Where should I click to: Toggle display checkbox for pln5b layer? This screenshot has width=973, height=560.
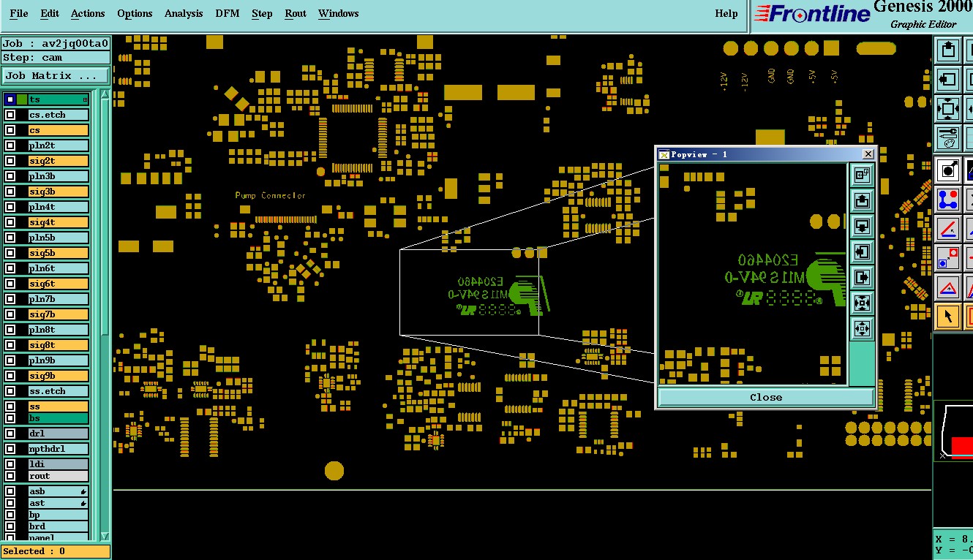click(10, 238)
